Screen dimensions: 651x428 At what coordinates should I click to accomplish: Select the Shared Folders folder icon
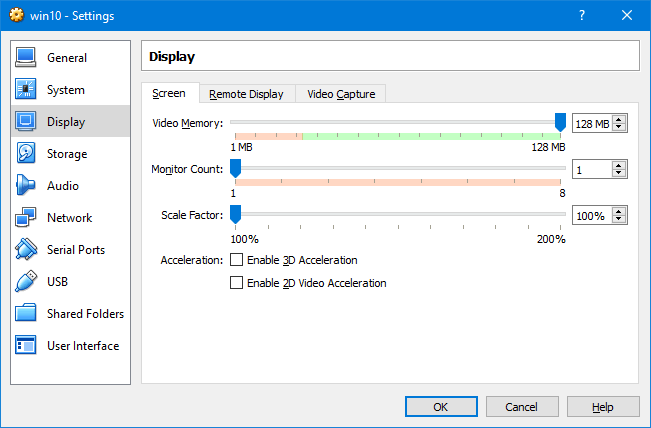tap(26, 313)
